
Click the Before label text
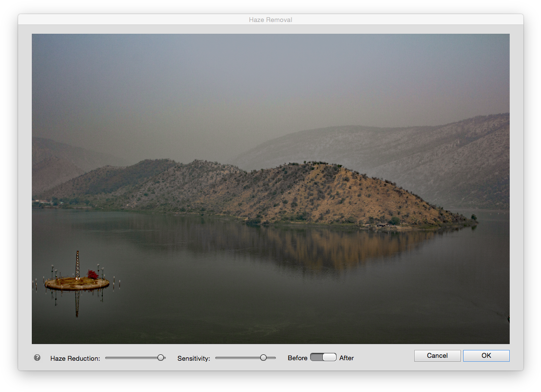pos(297,358)
